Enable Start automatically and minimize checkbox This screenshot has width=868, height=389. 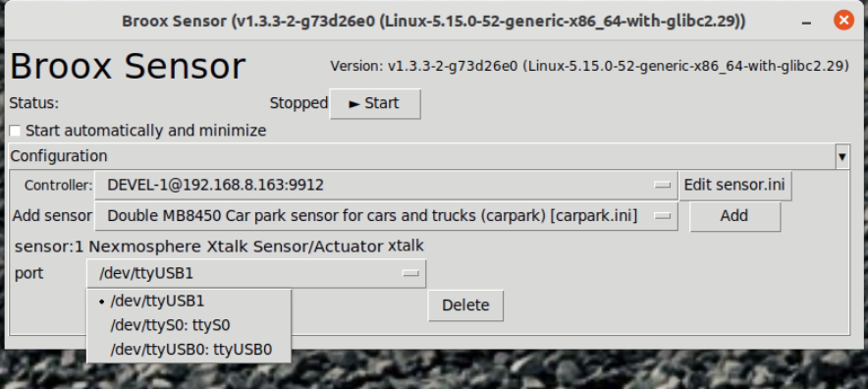point(15,131)
